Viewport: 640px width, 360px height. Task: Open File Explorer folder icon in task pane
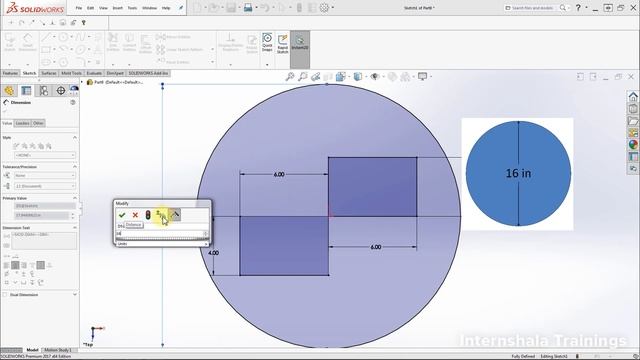633,121
